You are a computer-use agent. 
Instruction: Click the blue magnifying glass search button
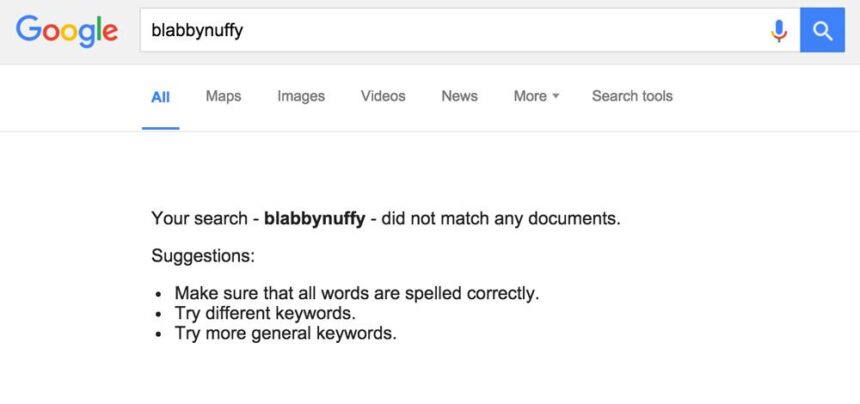tap(822, 30)
